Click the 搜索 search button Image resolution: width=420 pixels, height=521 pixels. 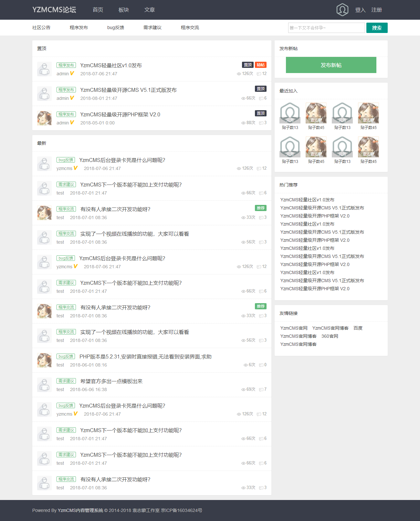[x=377, y=28]
